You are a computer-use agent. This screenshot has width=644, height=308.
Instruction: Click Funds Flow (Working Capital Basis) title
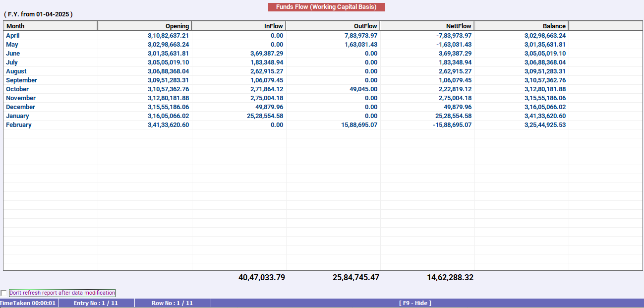327,7
